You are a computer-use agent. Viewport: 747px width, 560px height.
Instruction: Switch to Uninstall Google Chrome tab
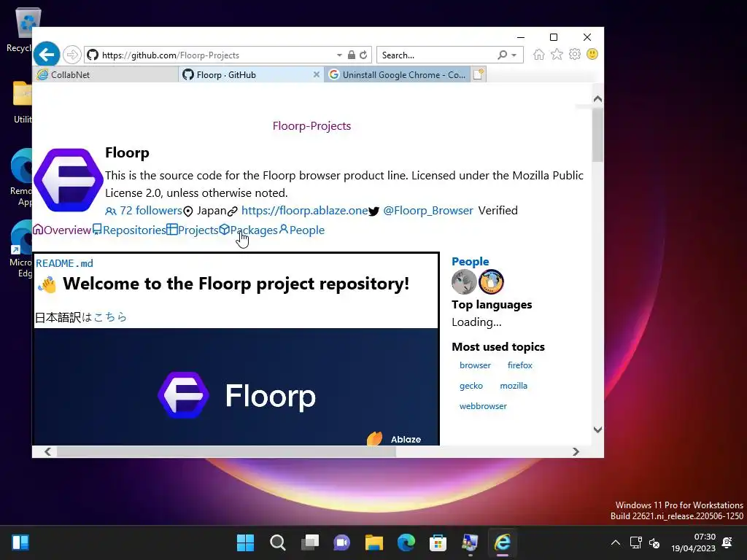398,75
